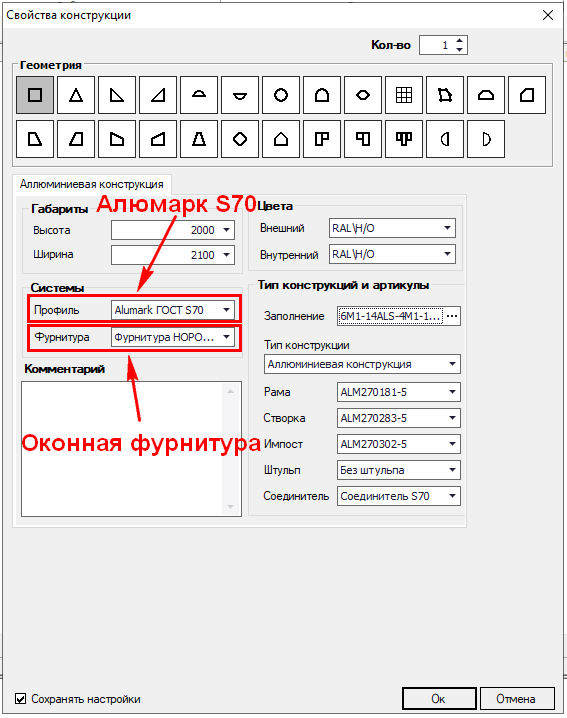Pick the left half-circle geometry shape
Viewport: 567px width, 718px height.
point(445,139)
